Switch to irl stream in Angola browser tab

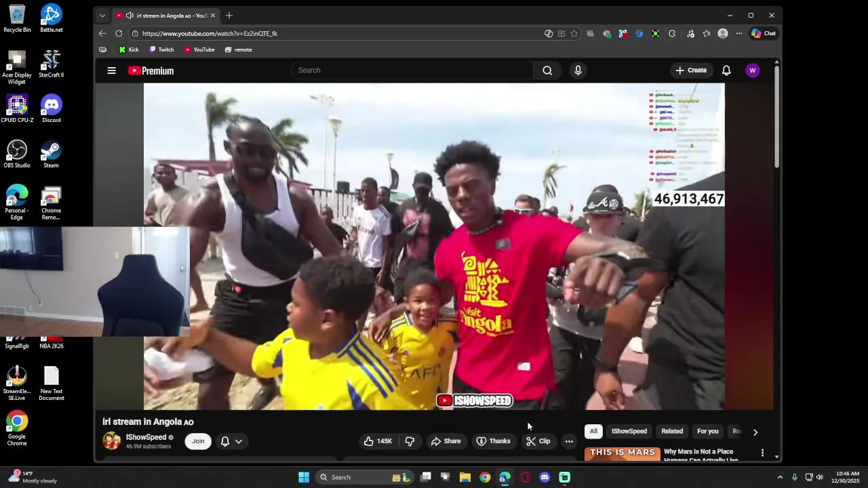click(165, 16)
